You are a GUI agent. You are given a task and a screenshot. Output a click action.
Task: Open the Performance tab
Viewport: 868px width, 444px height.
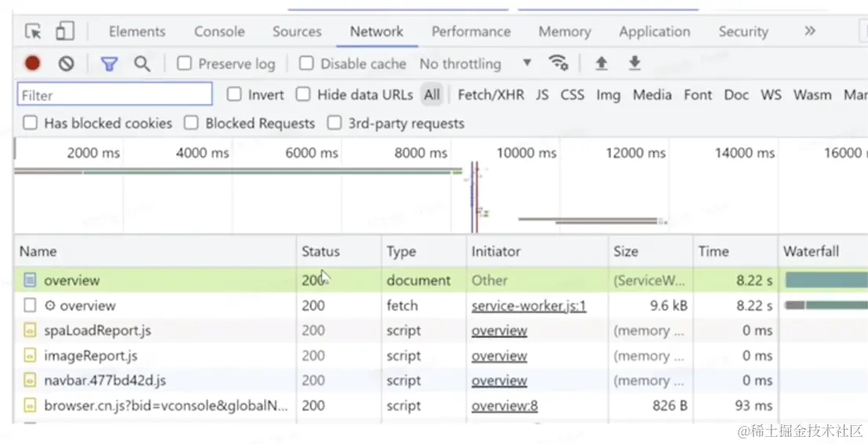[x=471, y=31]
